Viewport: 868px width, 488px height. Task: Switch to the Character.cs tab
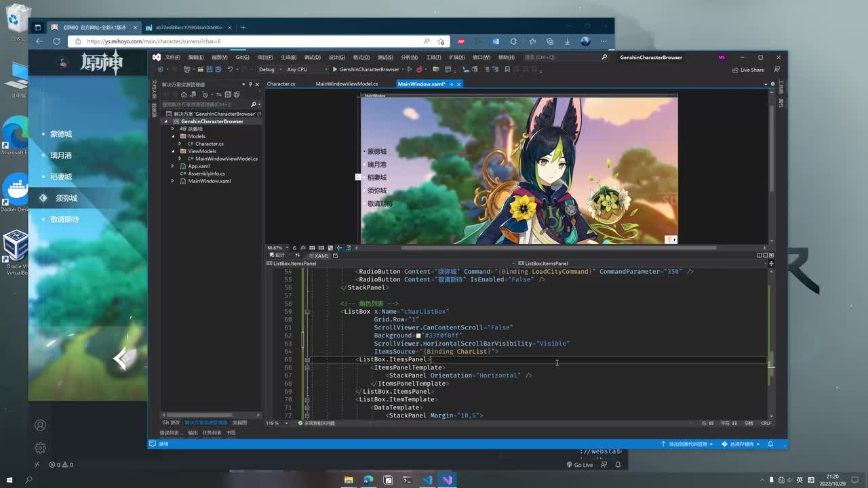[x=281, y=84]
